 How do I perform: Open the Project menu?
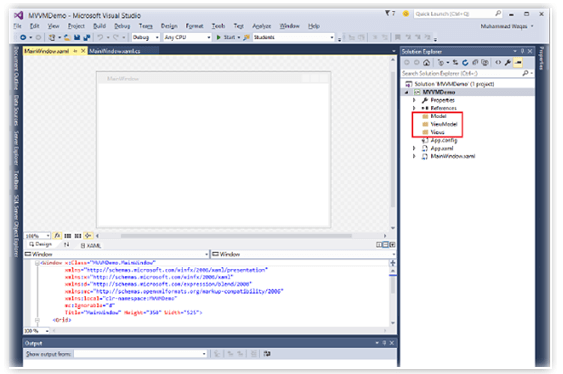click(76, 26)
